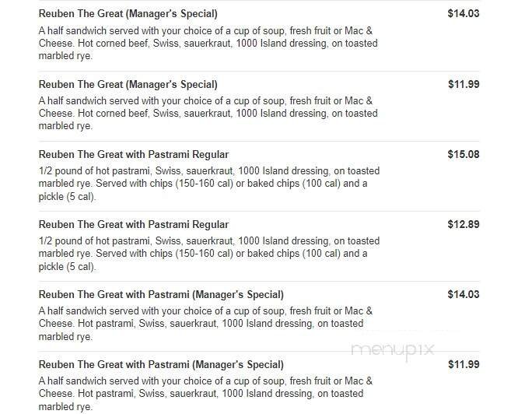532x414 pixels.
Task: Click the $11.99 price beside Pastrami Manager's Special
Action: [x=463, y=364]
